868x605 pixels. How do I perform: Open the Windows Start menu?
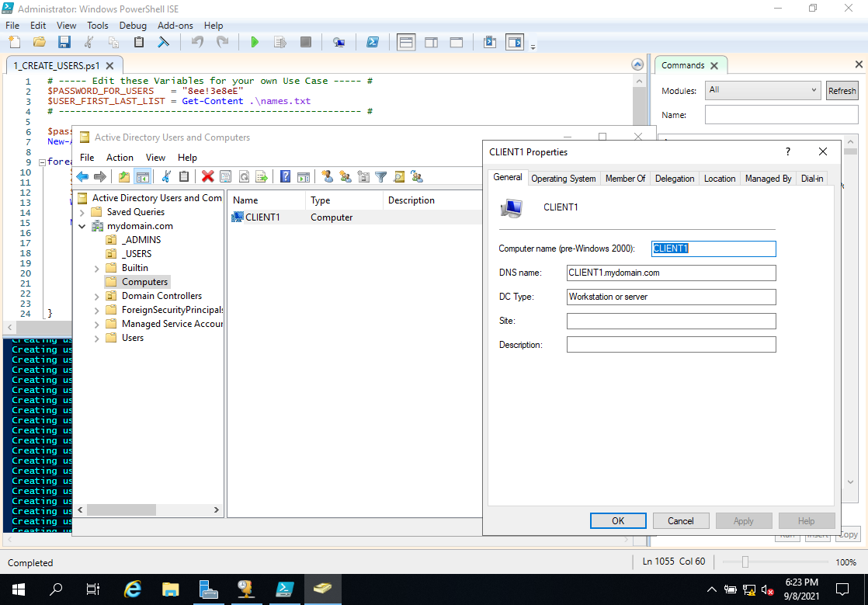pyautogui.click(x=19, y=589)
